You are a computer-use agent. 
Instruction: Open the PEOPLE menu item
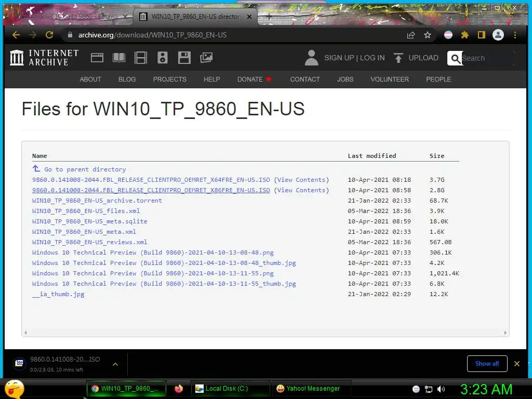pos(438,79)
